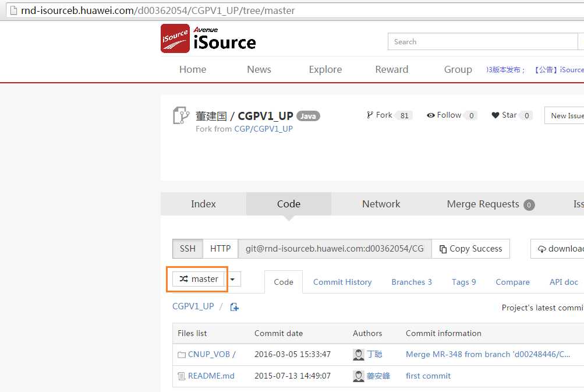Screen dimensions: 584x392
Task: Switch to the Network tab
Action: [x=381, y=204]
